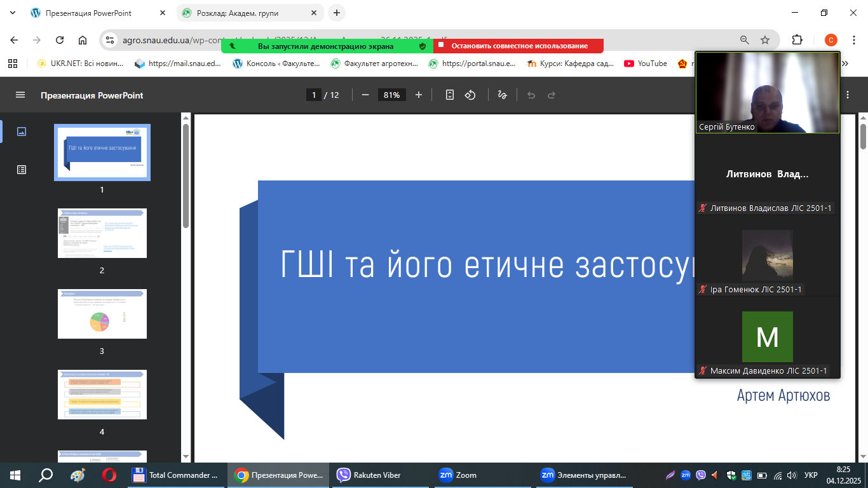Activate the draw annotation tool
The image size is (868, 488).
click(502, 95)
